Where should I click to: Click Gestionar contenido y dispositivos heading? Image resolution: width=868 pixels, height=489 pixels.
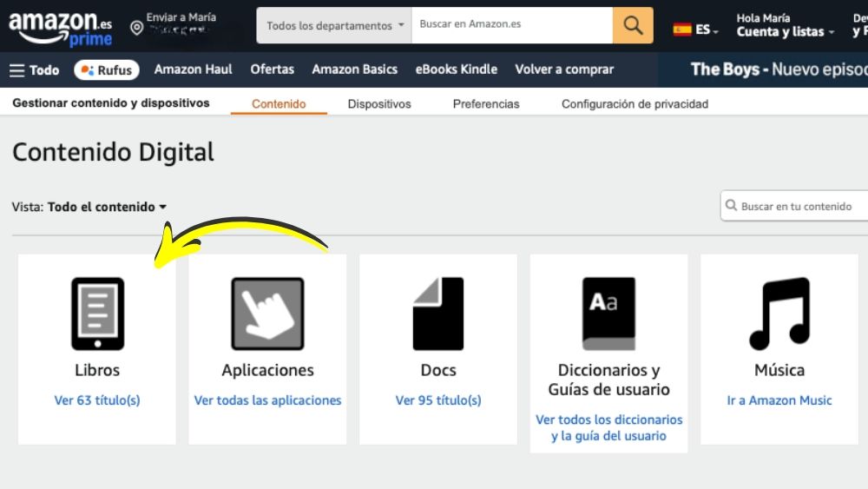click(x=111, y=103)
